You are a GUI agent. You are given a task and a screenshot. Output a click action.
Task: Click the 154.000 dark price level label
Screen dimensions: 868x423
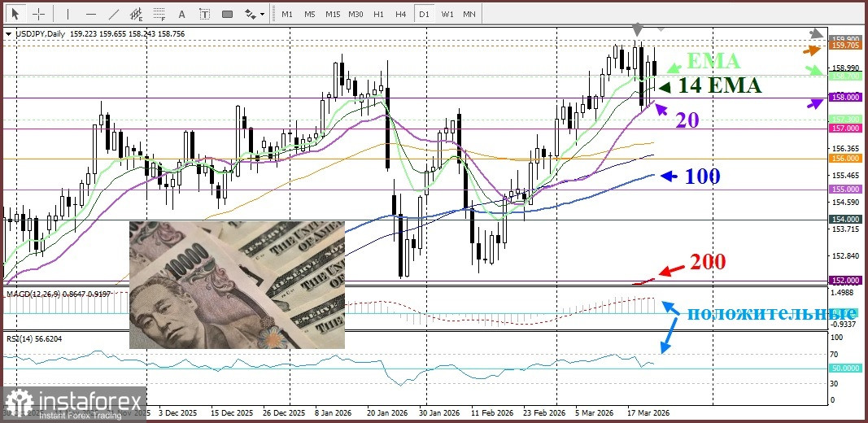click(844, 220)
